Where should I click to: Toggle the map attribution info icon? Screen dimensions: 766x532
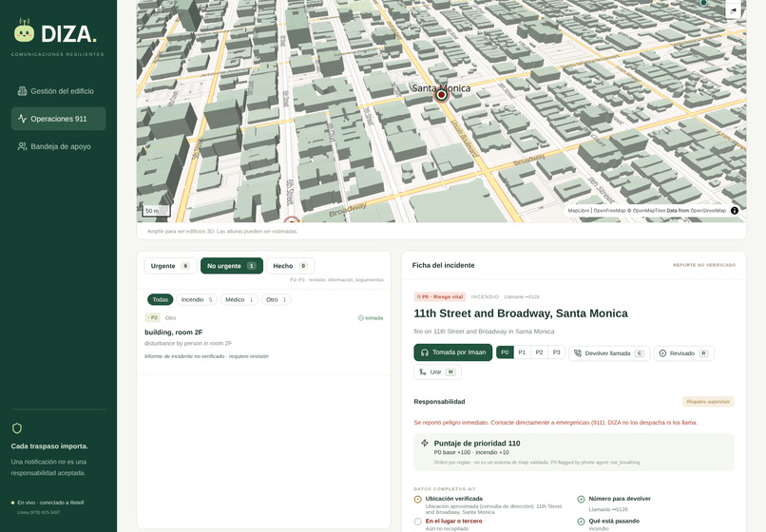point(735,211)
